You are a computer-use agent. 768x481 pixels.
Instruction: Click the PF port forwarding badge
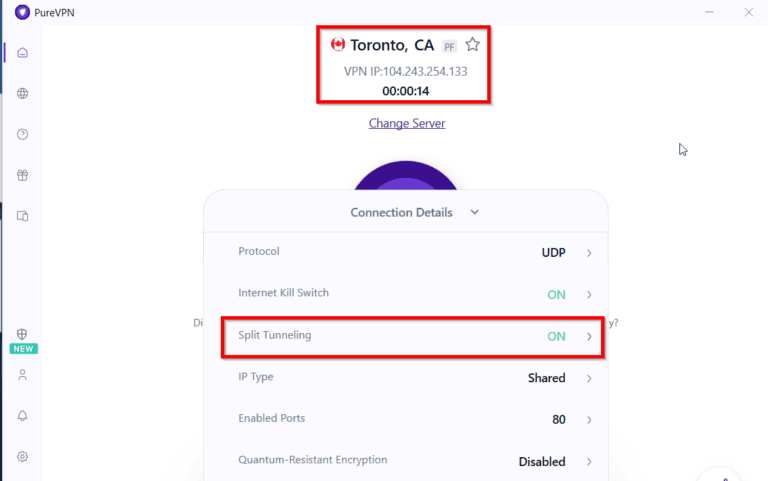[x=449, y=46]
